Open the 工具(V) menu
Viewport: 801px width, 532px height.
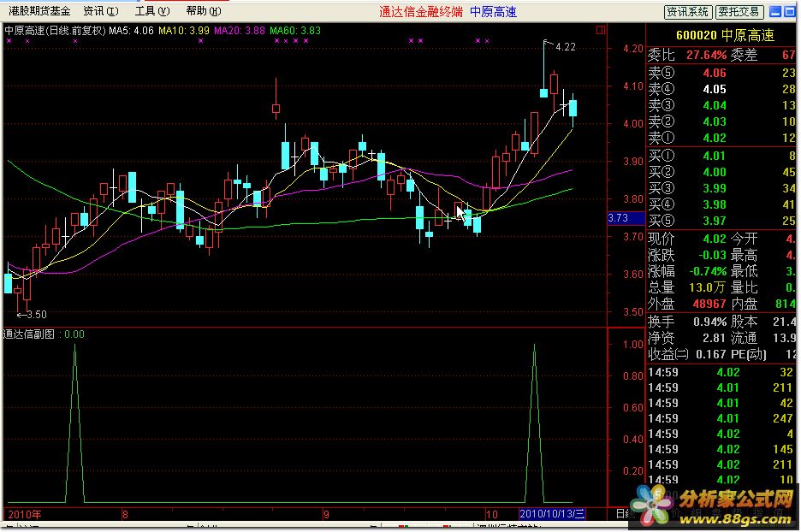click(152, 11)
